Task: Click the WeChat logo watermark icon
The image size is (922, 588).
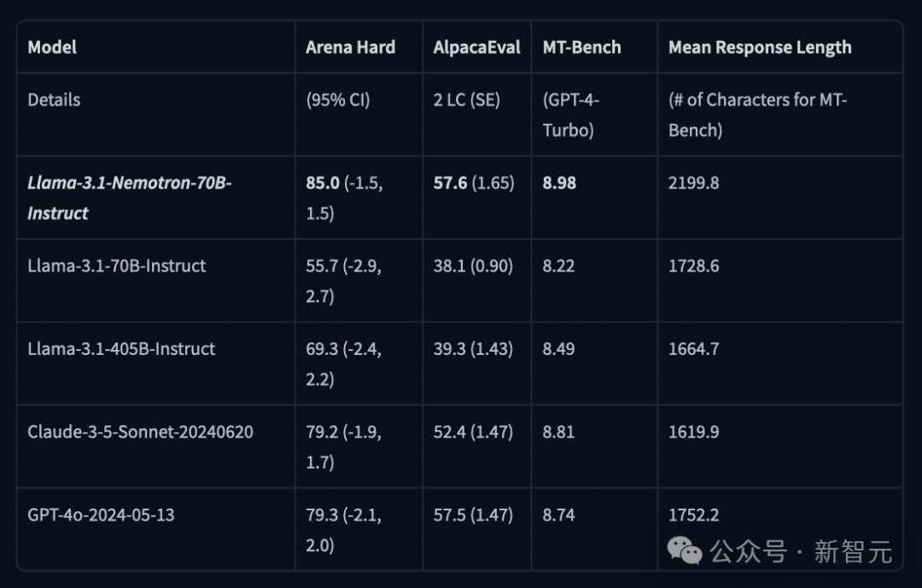Action: coord(686,550)
